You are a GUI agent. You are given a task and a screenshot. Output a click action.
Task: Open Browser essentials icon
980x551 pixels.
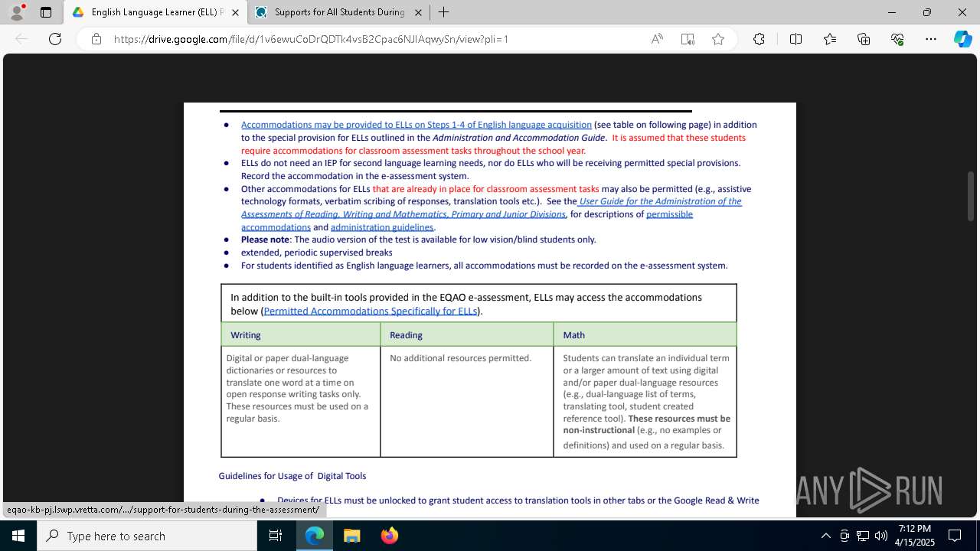(x=897, y=39)
